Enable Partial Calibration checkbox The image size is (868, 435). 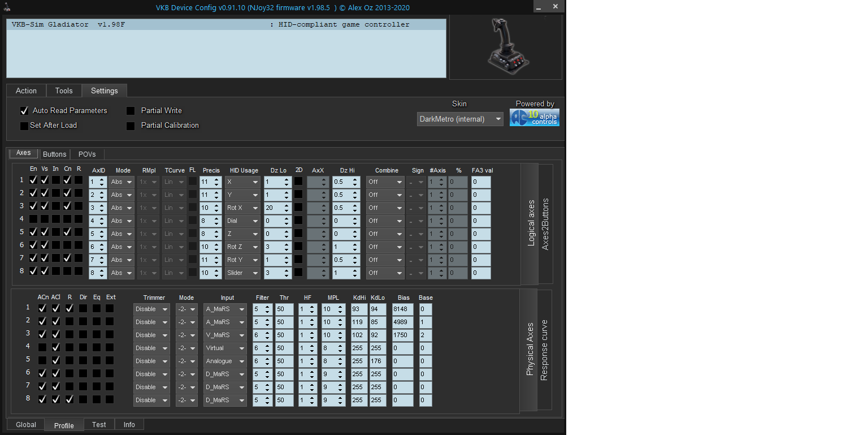[x=131, y=126]
